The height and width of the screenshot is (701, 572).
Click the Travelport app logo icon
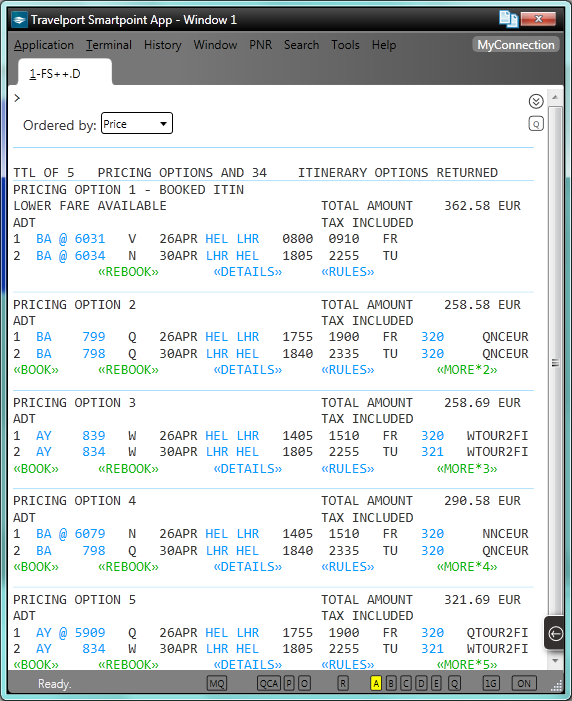(x=19, y=20)
